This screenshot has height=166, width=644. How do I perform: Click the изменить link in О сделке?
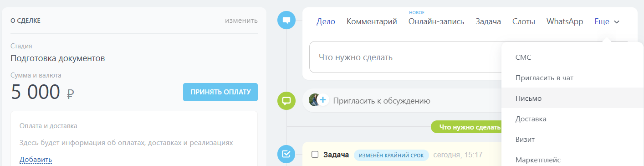click(x=241, y=20)
